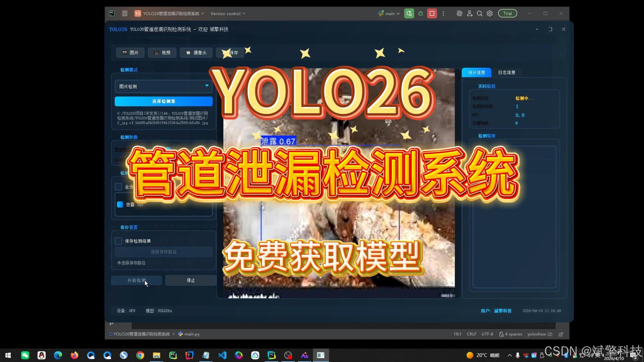Toggle the 全选 select-all checkbox
This screenshot has height=362, width=644.
coord(118,187)
